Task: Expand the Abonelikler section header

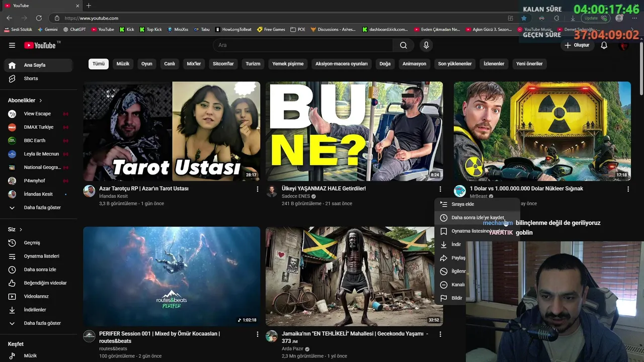Action: (x=25, y=101)
